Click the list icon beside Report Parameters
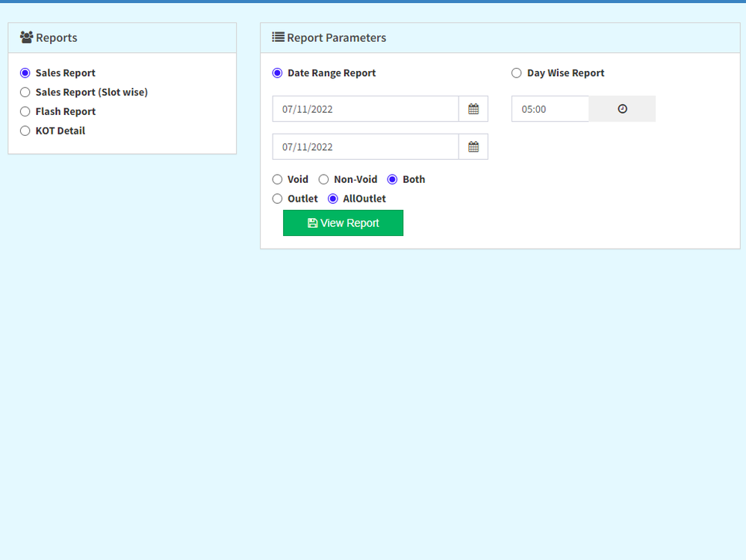 (x=278, y=37)
